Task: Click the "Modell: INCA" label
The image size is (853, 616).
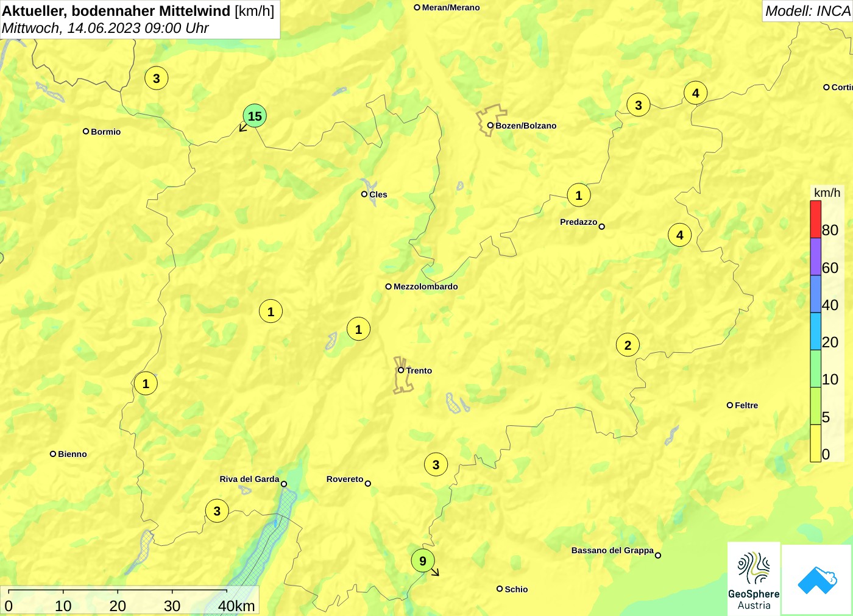Action: (808, 11)
